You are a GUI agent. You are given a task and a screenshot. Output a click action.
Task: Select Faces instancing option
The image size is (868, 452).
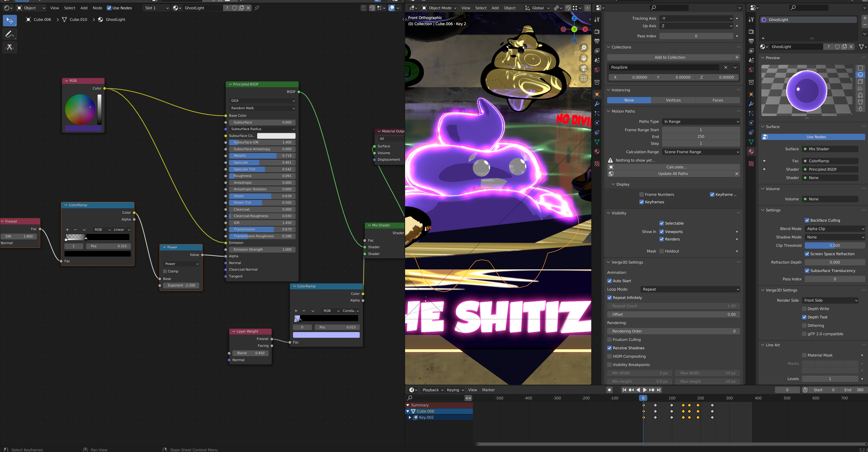[718, 100]
